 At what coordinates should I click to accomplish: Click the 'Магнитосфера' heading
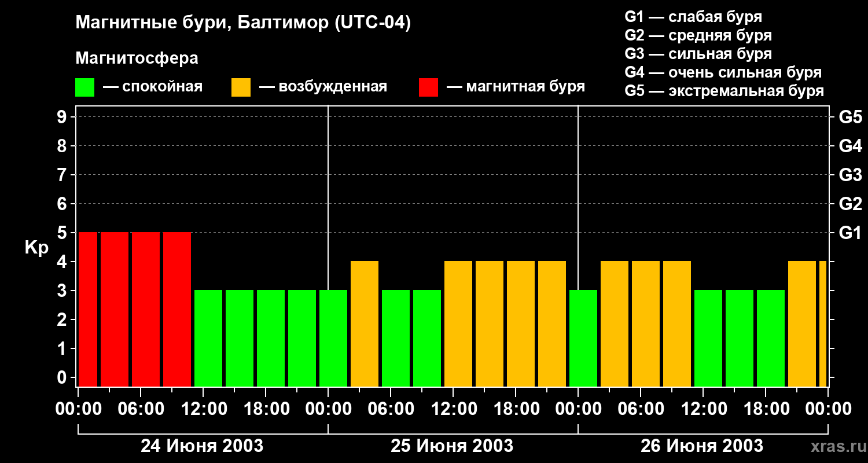coord(137,58)
